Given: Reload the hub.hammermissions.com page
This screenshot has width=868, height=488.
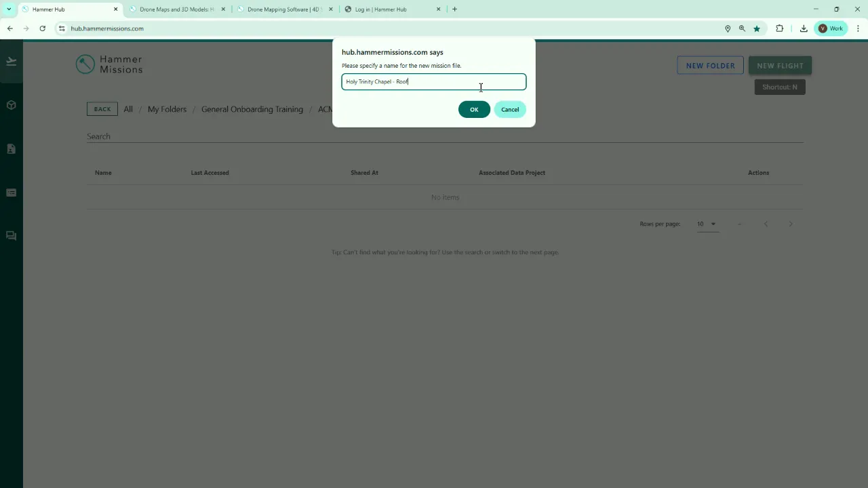Looking at the screenshot, I should point(43,28).
